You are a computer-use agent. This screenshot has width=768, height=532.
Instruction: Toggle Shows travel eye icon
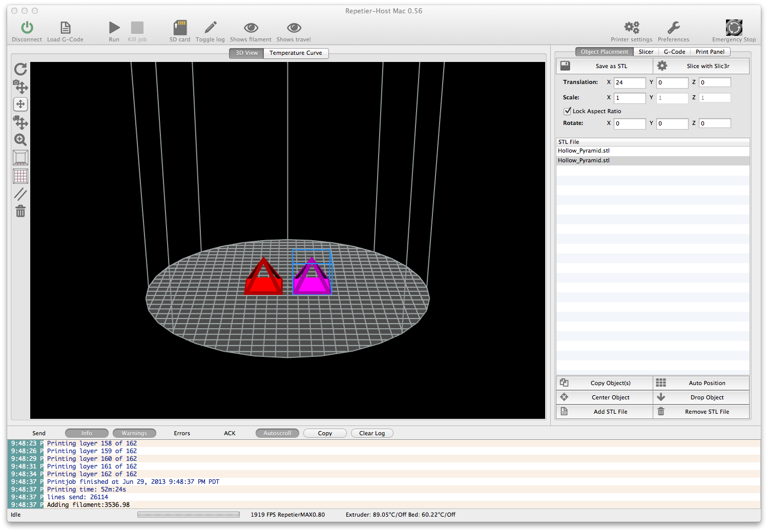point(294,28)
